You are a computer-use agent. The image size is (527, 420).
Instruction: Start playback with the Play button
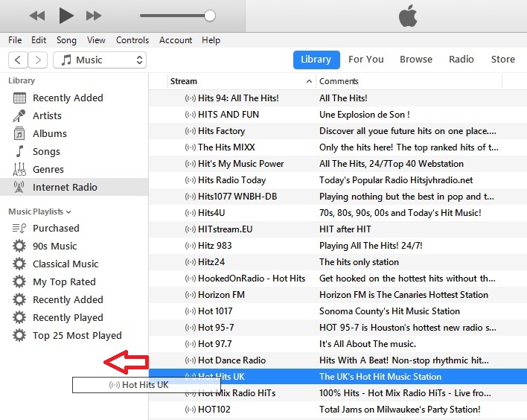[x=66, y=16]
